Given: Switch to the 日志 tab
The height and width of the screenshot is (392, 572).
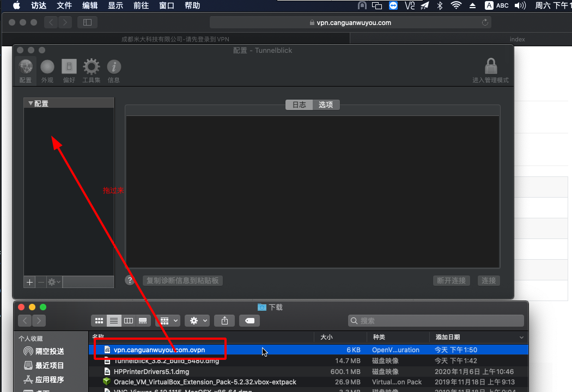Looking at the screenshot, I should pyautogui.click(x=299, y=105).
